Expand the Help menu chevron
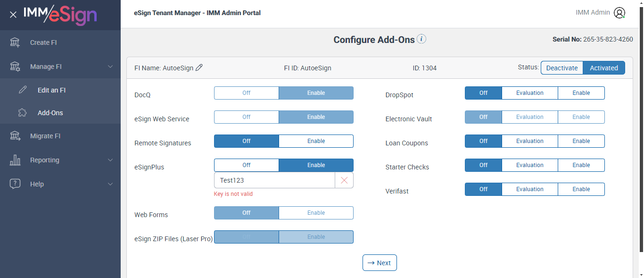Image resolution: width=644 pixels, height=278 pixels. click(x=110, y=184)
